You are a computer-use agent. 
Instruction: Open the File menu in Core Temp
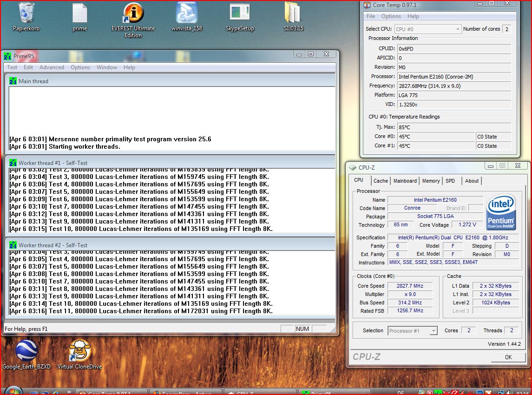click(x=371, y=16)
